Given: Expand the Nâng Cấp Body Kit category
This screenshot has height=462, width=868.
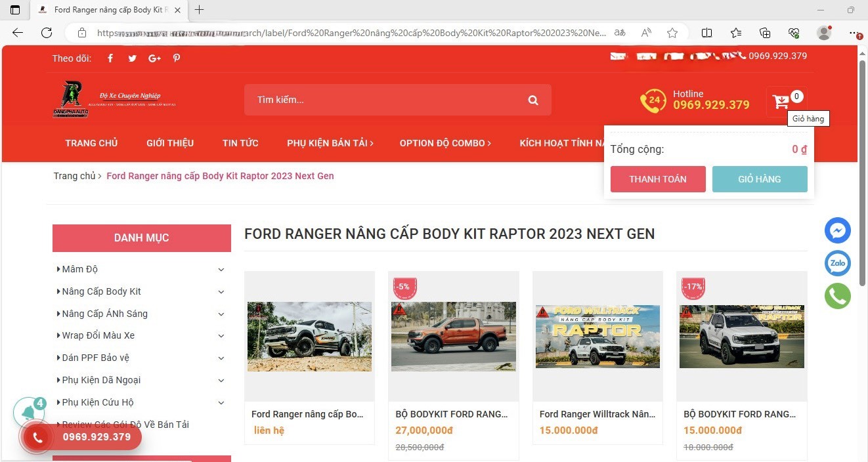Looking at the screenshot, I should (221, 292).
